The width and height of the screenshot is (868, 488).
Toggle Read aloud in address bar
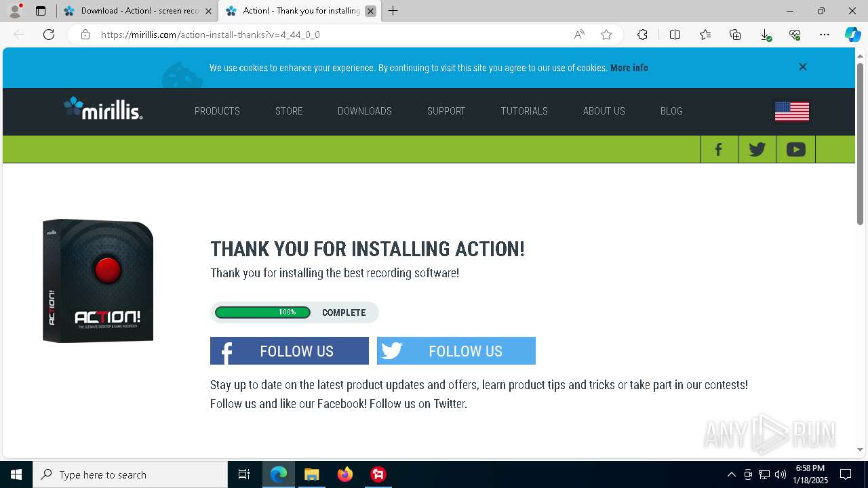pyautogui.click(x=579, y=35)
